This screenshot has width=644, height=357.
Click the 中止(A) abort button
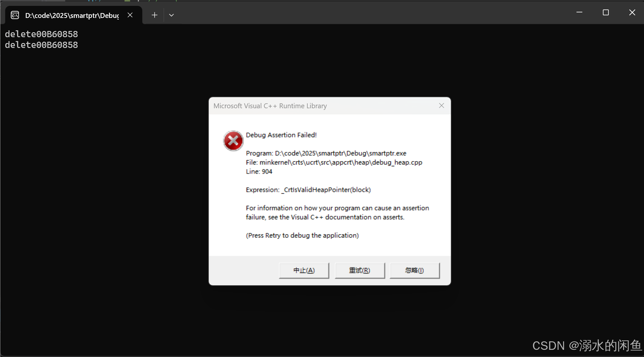pos(304,270)
